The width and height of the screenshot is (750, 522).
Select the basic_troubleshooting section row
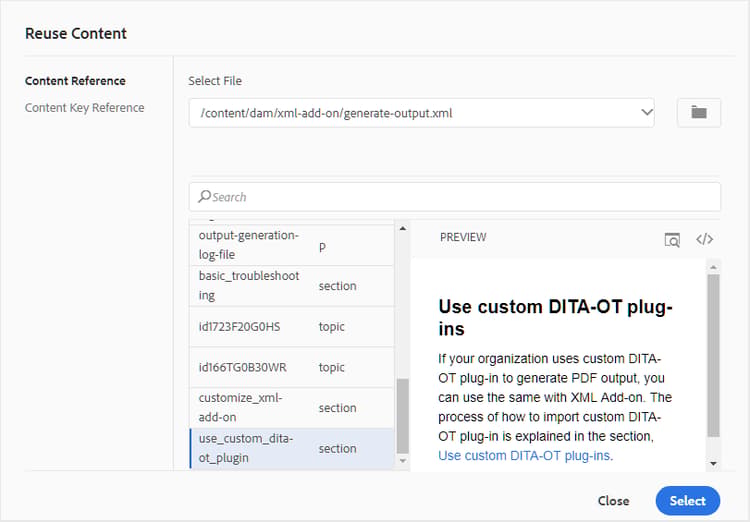click(x=291, y=286)
